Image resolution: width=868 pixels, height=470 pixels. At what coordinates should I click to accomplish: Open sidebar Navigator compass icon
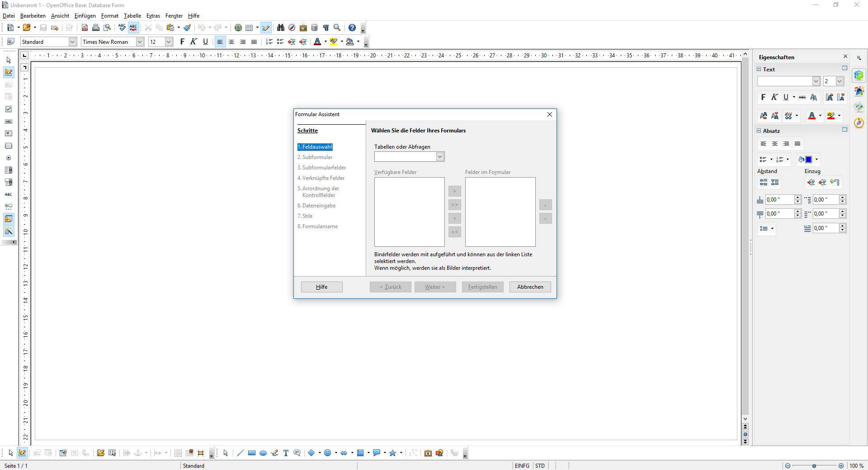pos(859,122)
